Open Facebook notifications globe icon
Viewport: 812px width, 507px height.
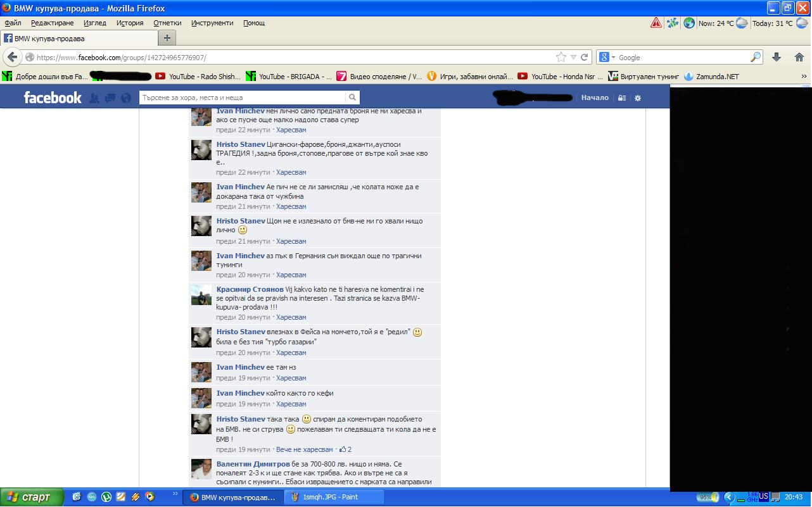tap(126, 98)
